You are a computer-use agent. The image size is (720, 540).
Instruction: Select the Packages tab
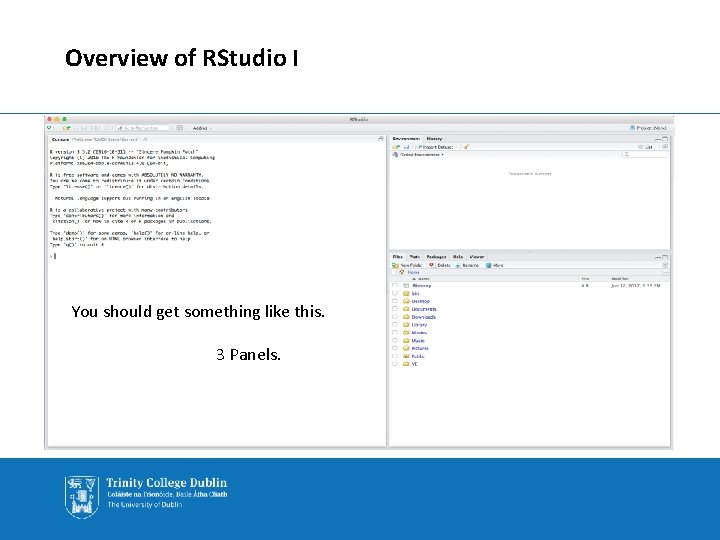click(436, 257)
